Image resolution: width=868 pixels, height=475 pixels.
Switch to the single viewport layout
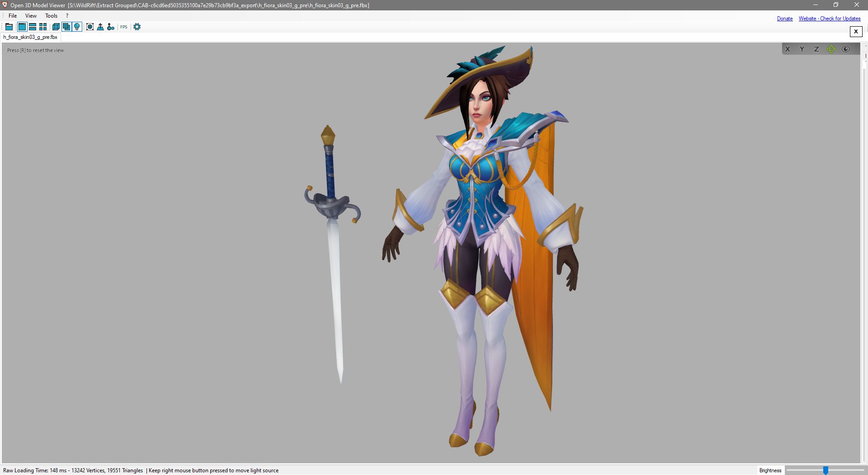(x=22, y=27)
